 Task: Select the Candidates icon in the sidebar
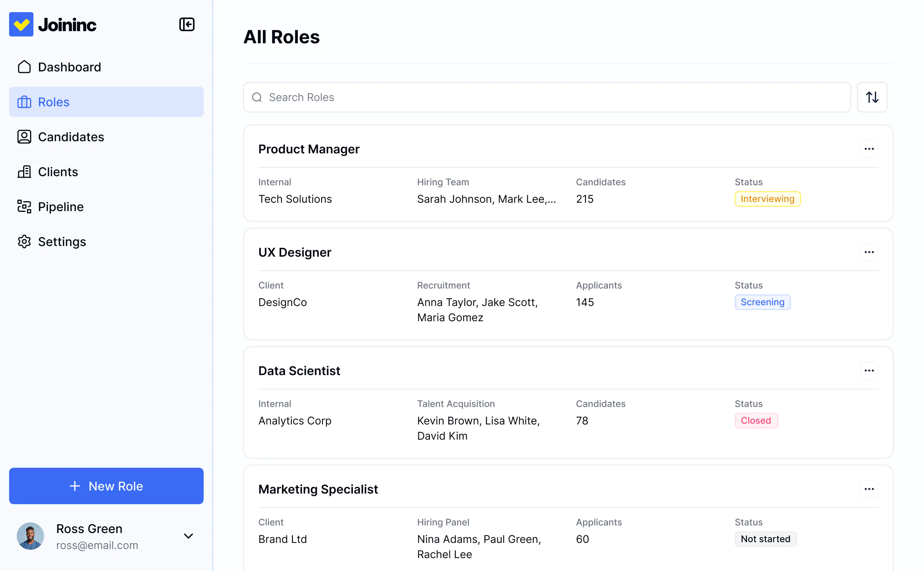[24, 137]
